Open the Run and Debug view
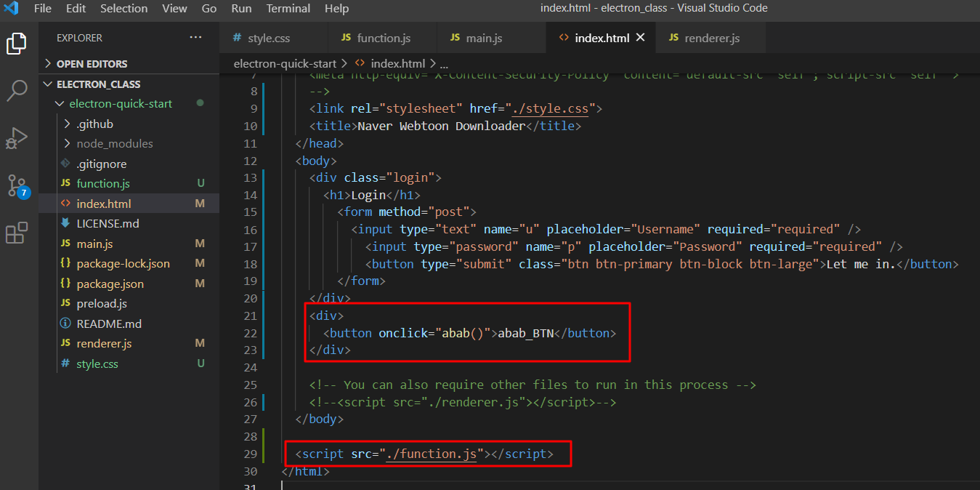980x490 pixels. 17,138
